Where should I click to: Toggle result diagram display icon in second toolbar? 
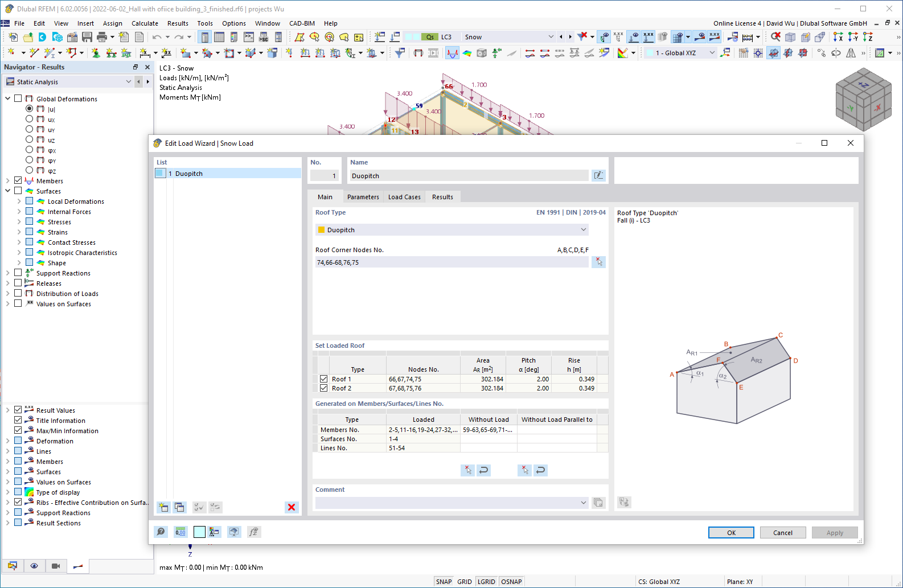tap(452, 53)
